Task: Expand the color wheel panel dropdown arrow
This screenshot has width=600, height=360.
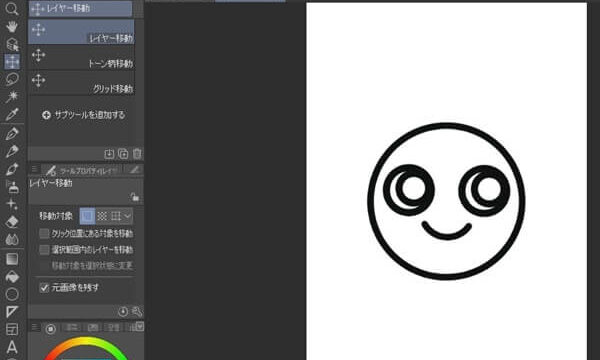Action: [x=140, y=326]
